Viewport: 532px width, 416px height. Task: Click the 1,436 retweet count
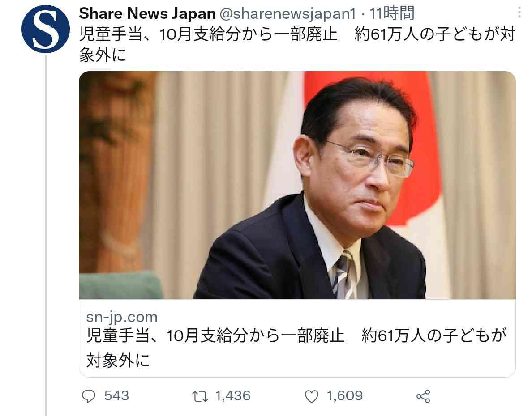pos(233,396)
